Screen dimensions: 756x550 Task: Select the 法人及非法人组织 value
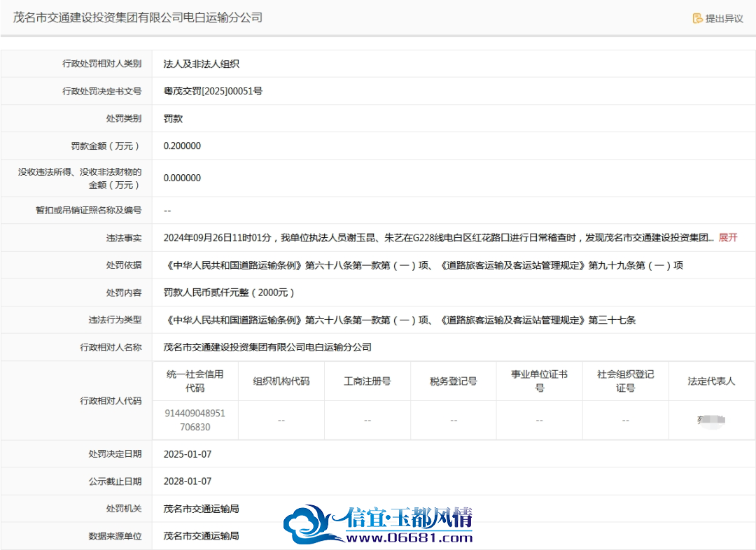pos(201,64)
